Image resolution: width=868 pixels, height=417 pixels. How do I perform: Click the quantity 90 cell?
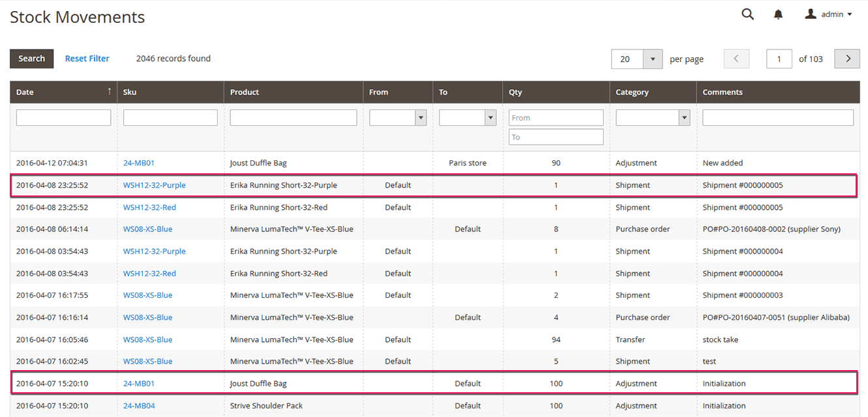556,163
